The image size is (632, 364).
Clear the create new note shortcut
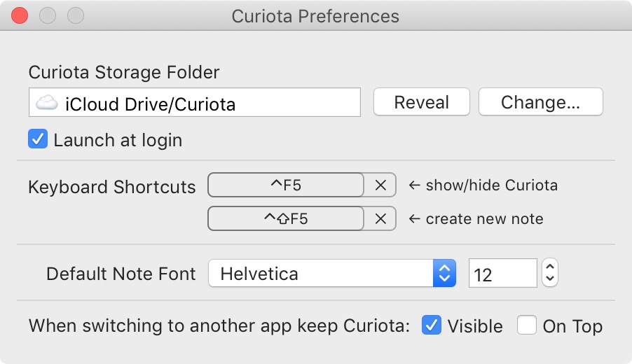pyautogui.click(x=380, y=218)
